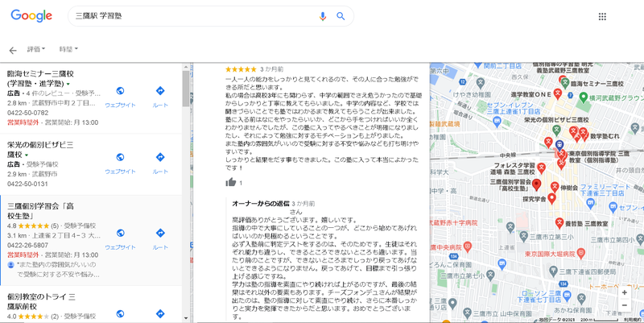Screen dimensions: 644x323
Task: Click the ファミリーマート 下連雀三丁目店 marker
Action: click(590, 202)
